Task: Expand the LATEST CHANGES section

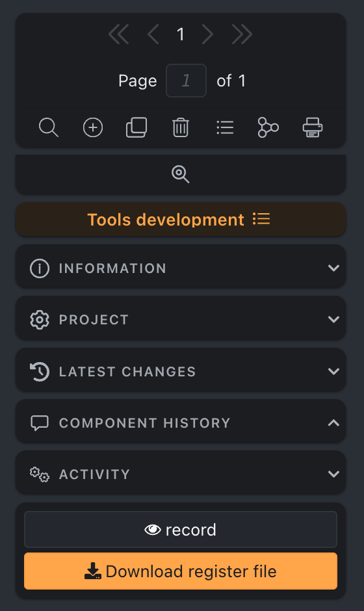Action: [181, 371]
